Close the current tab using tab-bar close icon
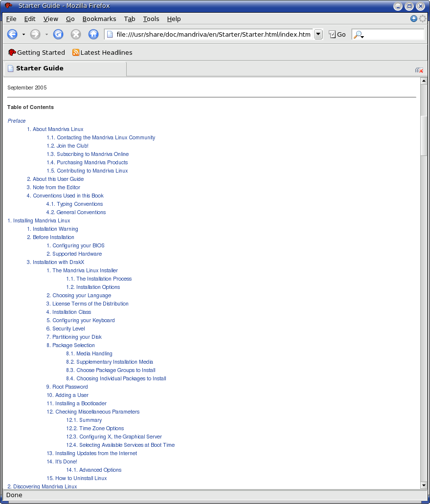The width and height of the screenshot is (430, 504). [x=419, y=70]
